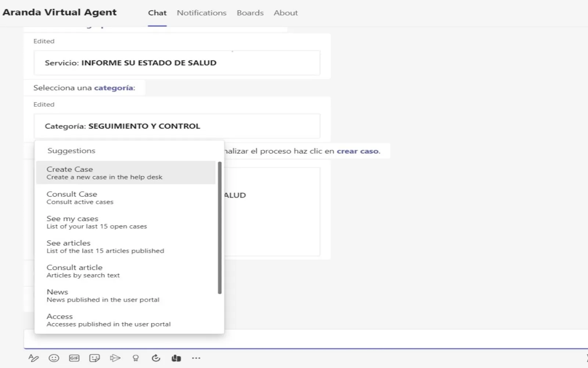The height and width of the screenshot is (368, 588).
Task: Open the Praise badge icon
Action: [136, 358]
